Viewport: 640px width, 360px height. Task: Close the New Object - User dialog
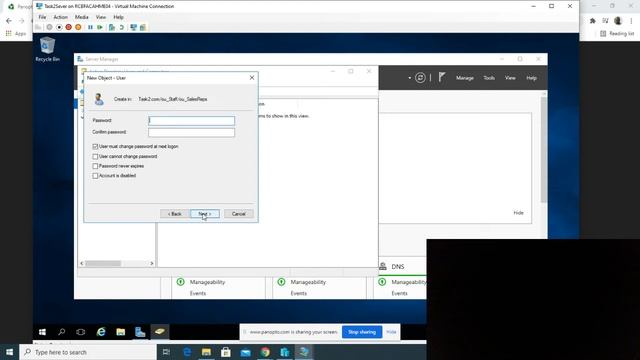[252, 78]
